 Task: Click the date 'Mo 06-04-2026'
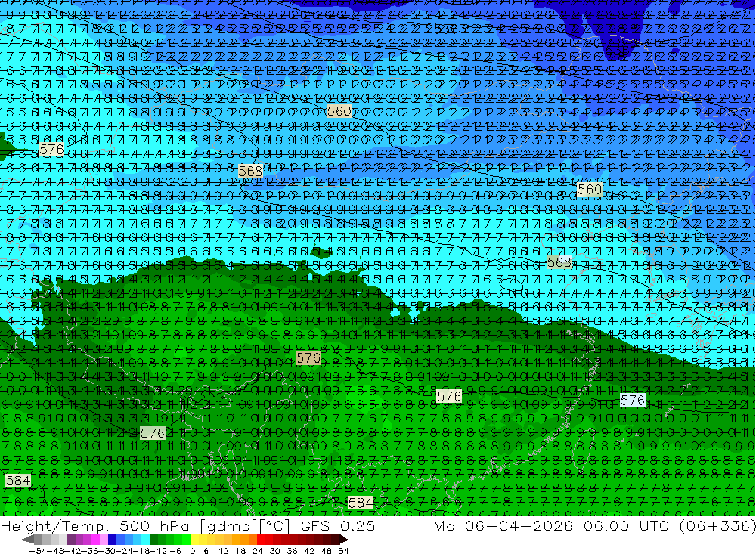click(503, 525)
